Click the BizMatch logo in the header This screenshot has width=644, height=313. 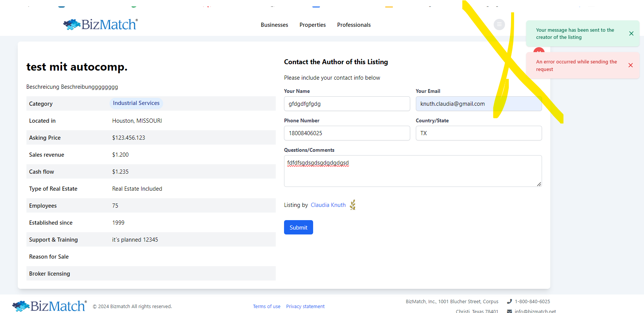point(100,25)
